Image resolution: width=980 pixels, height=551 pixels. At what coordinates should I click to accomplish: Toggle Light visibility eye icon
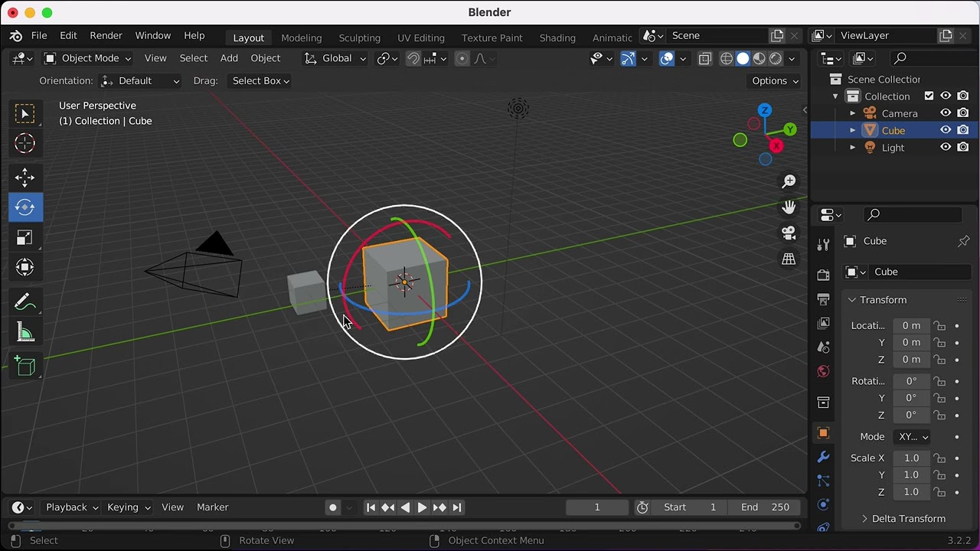pyautogui.click(x=946, y=147)
